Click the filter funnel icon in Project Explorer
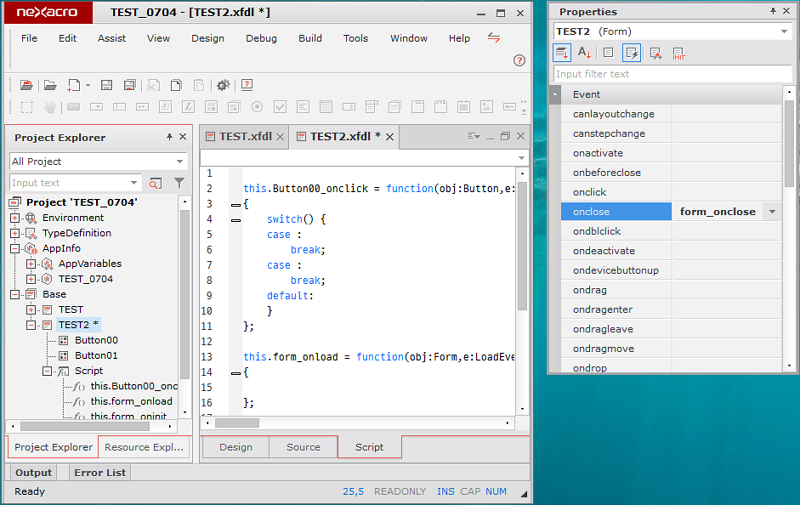 [x=179, y=183]
